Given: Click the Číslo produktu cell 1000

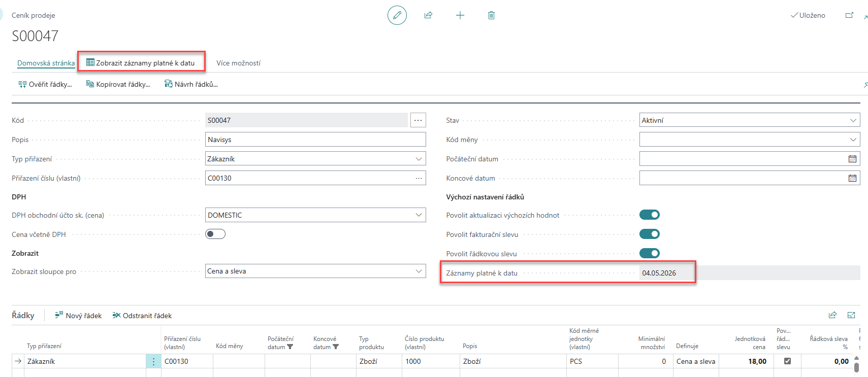Looking at the screenshot, I should pos(431,361).
